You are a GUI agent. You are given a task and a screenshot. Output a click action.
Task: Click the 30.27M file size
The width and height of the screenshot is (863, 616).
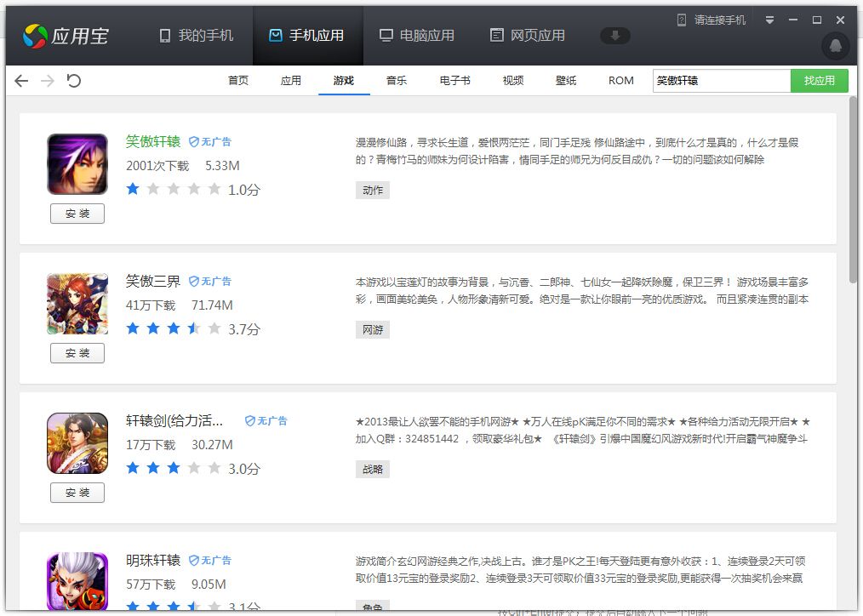coord(212,446)
